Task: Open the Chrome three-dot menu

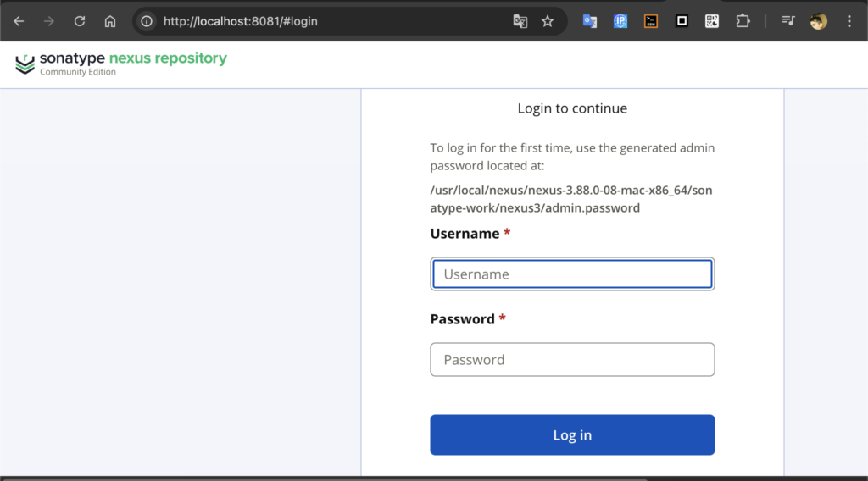Action: pyautogui.click(x=849, y=21)
